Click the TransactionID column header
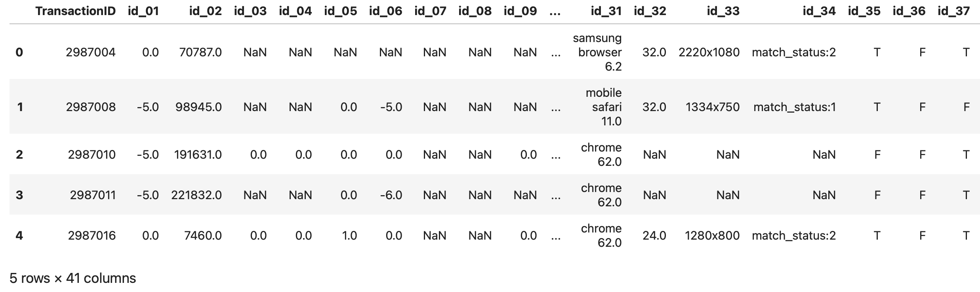 pos(75,11)
